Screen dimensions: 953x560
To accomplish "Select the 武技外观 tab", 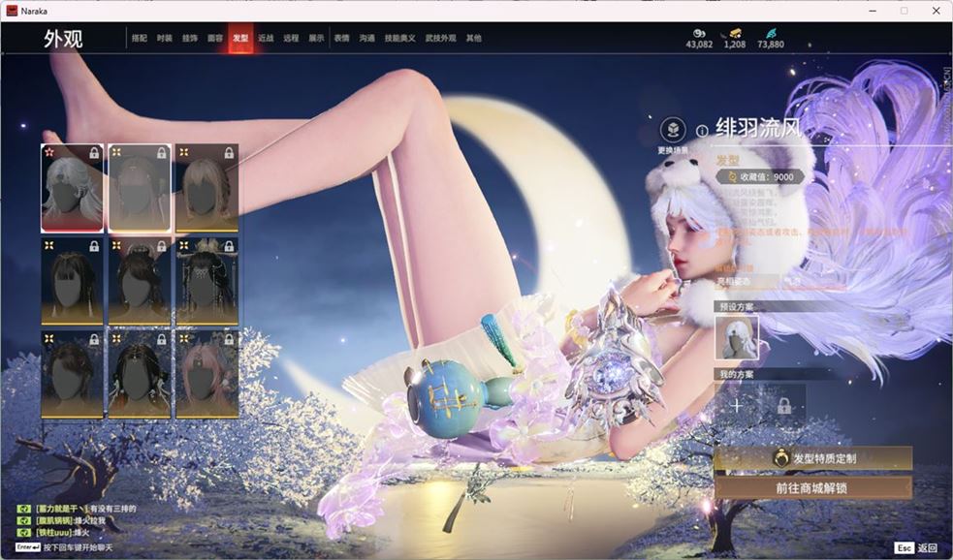I will click(441, 38).
